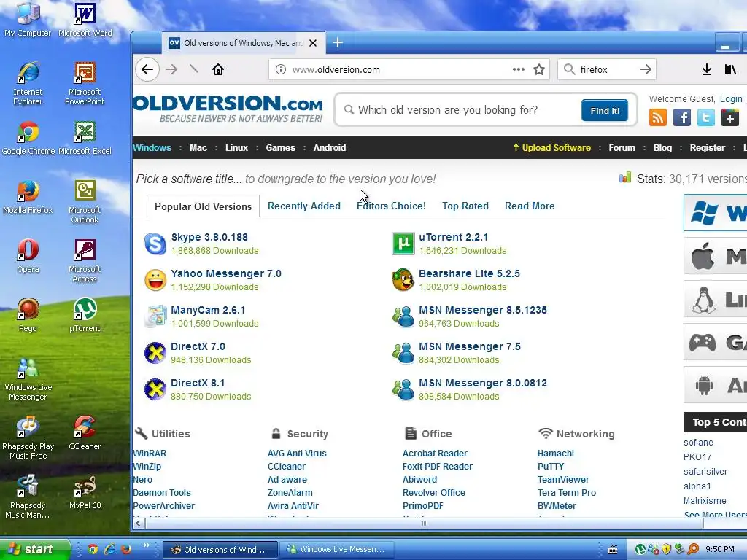
Task: Select the Popular Old Versions tab
Action: tap(203, 206)
